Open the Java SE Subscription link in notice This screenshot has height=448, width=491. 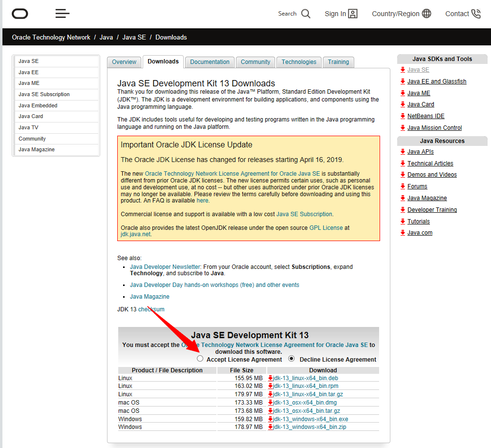304,214
